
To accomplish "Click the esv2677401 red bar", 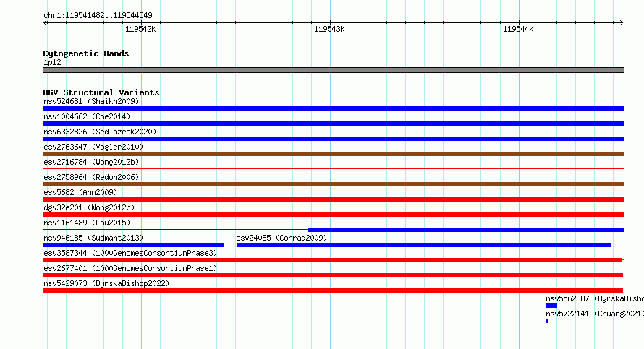I will click(x=333, y=275).
